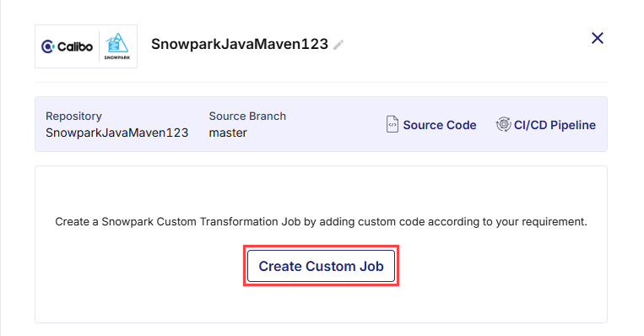Click the horizontal divider line below the header
Screen dimensions: 644x336
click(x=322, y=82)
